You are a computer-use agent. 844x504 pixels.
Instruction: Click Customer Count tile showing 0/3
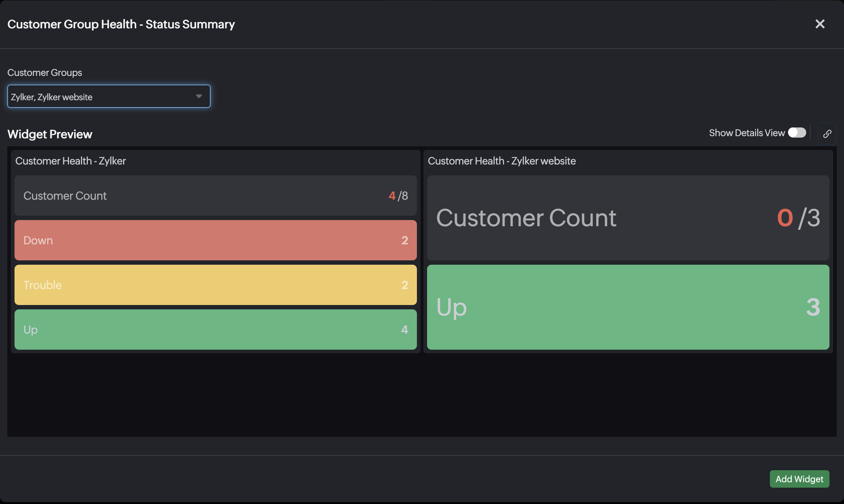(x=628, y=218)
